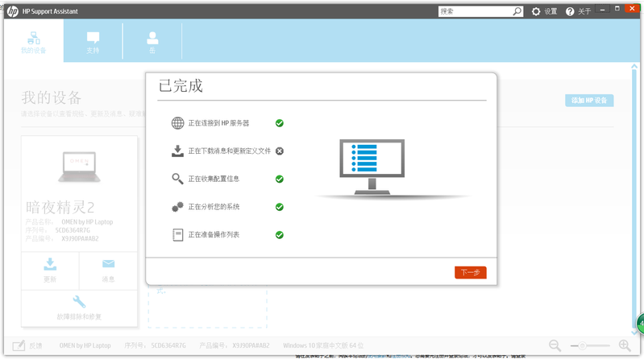Click the failed X mark beside 正在下载消息和更新定义文件
The height and width of the screenshot is (359, 644).
tap(280, 151)
